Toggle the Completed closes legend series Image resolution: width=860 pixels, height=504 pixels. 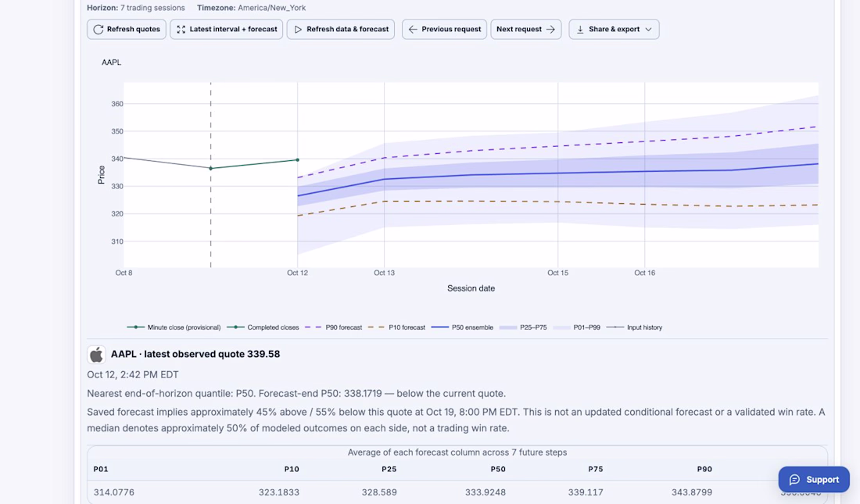click(x=263, y=327)
